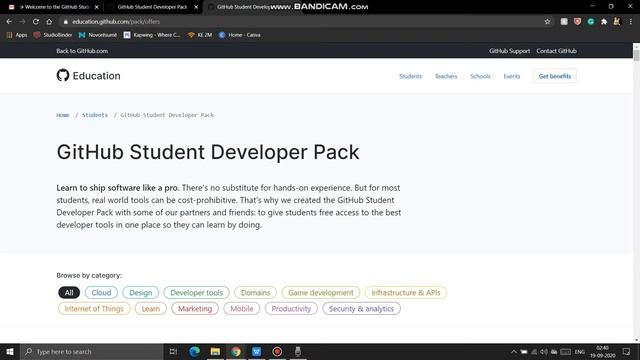Open Chrome three-dot menu

click(x=631, y=22)
